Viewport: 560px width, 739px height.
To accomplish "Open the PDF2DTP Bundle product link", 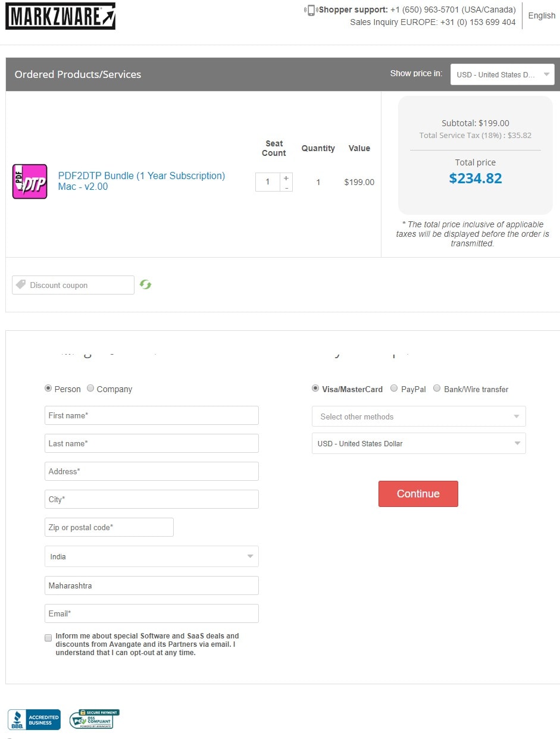I will 142,181.
